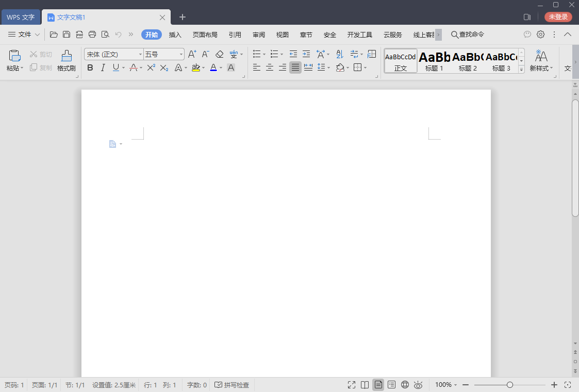579x392 pixels.
Task: Toggle Underline formatting
Action: coord(116,67)
